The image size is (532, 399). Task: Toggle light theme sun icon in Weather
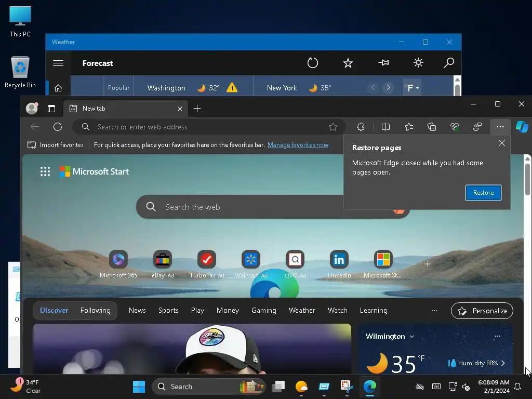pos(418,63)
